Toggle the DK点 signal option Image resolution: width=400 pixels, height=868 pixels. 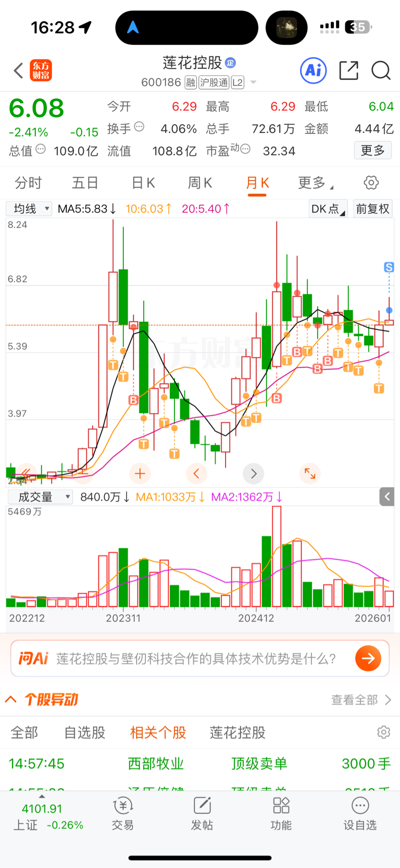click(328, 209)
